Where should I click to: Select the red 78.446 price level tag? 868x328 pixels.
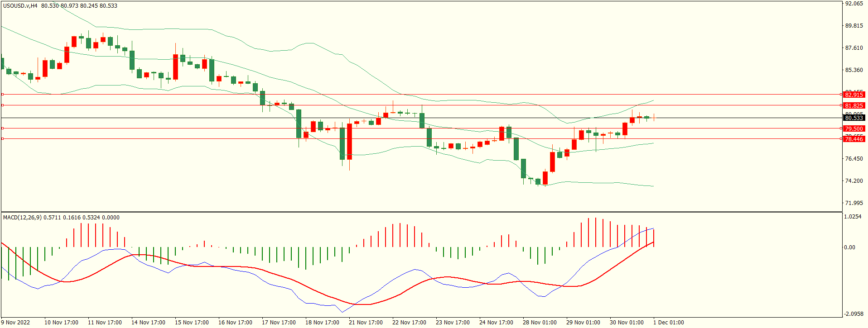coord(854,139)
